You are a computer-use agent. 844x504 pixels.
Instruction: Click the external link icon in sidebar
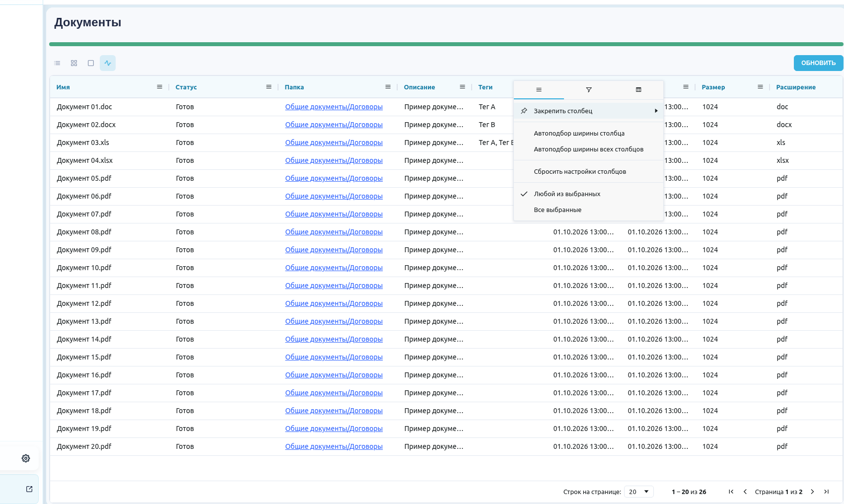point(29,489)
